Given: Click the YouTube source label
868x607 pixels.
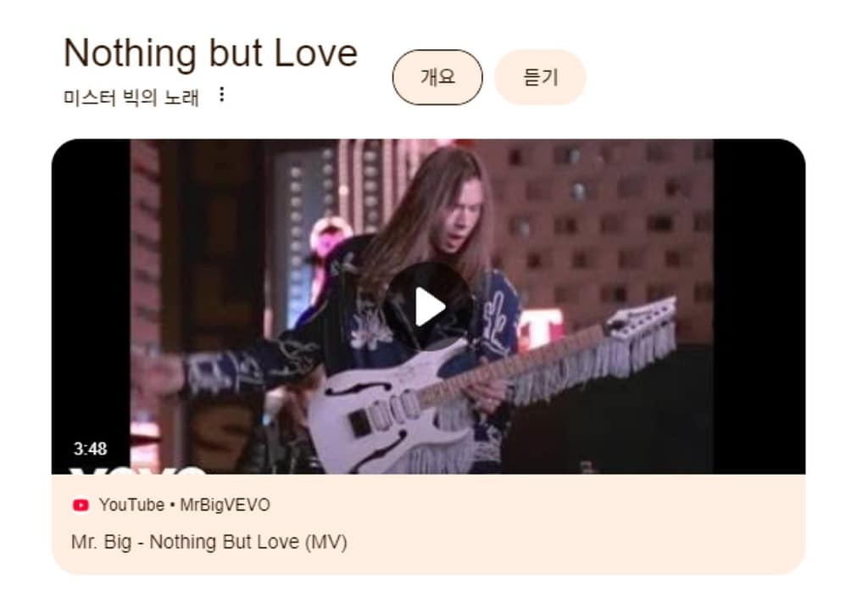Looking at the screenshot, I should (x=131, y=505).
